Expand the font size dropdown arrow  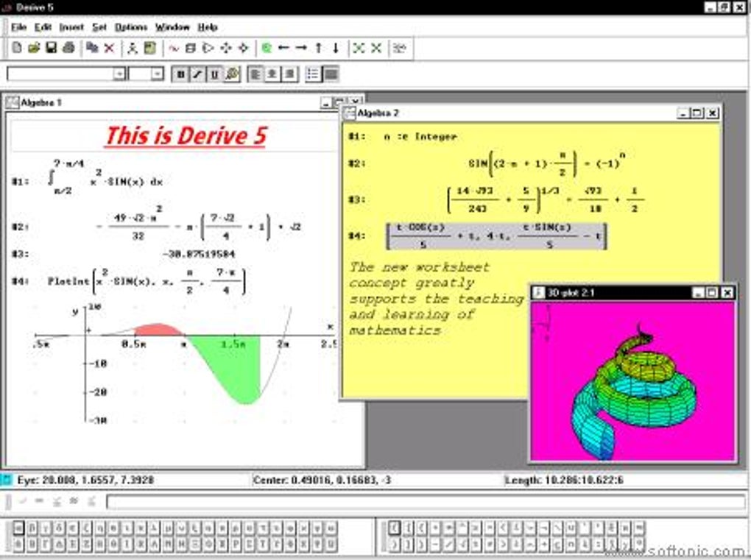tap(157, 74)
